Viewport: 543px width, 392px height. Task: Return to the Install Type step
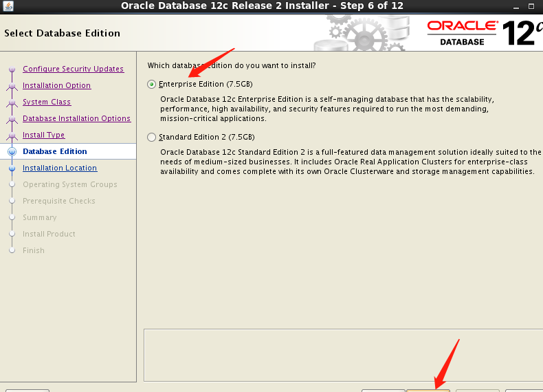43,135
